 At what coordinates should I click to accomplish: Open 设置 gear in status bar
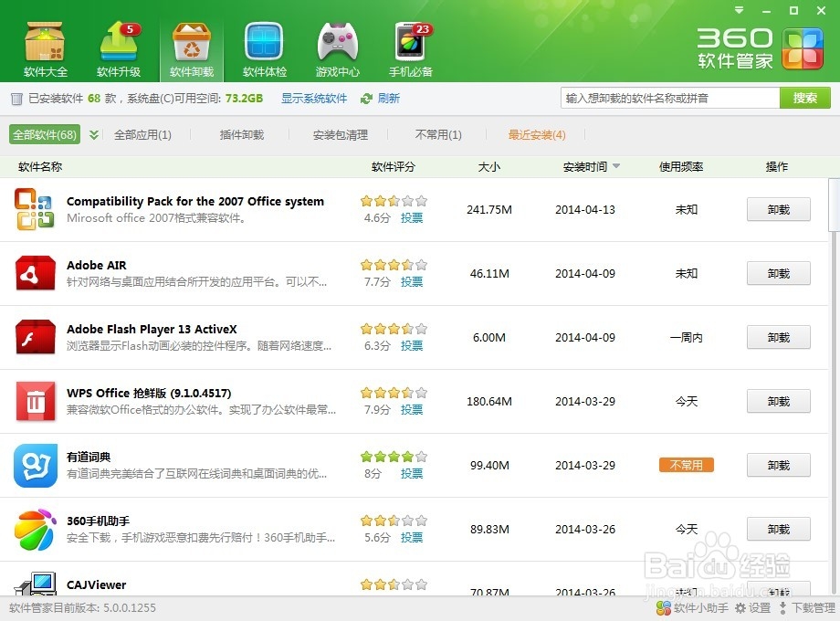752,607
